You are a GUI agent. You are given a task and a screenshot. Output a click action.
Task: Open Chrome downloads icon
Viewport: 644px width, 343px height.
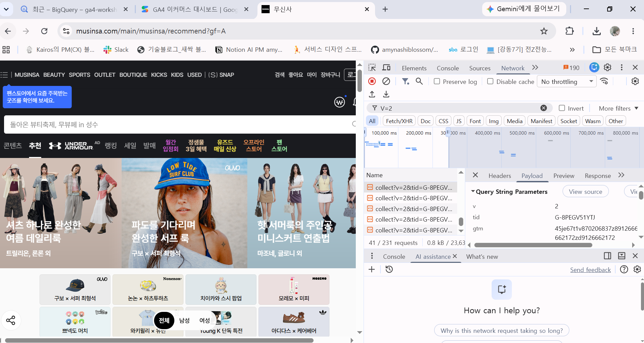click(x=597, y=31)
